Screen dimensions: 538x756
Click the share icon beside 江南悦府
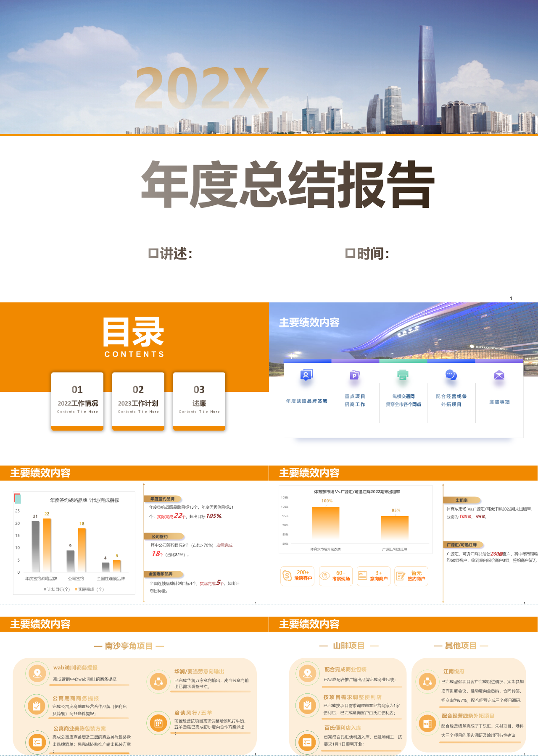(x=427, y=682)
